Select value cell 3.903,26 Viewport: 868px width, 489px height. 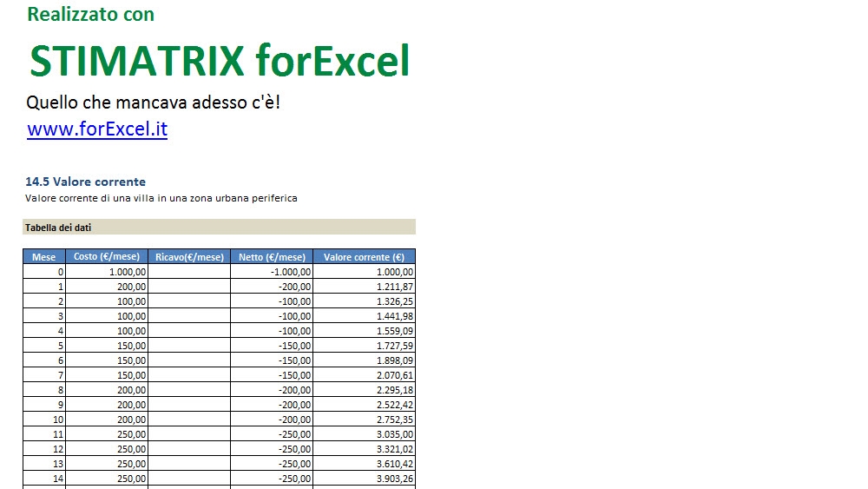tap(365, 479)
